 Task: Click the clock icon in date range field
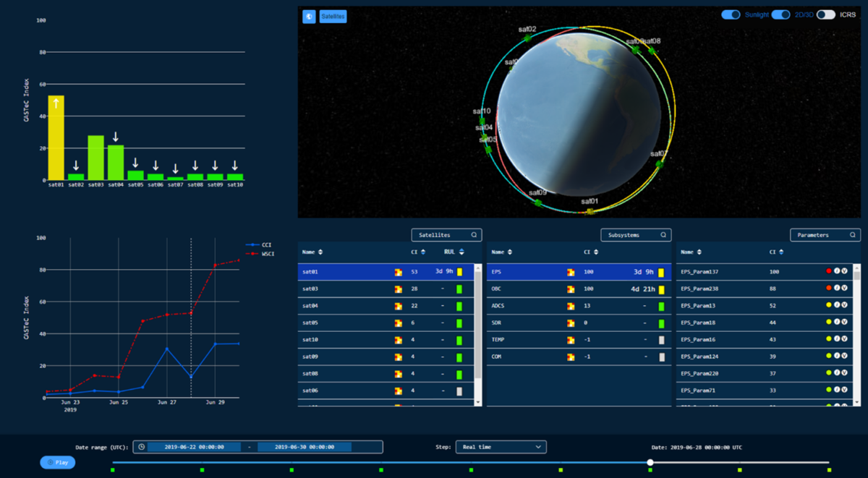pyautogui.click(x=142, y=447)
